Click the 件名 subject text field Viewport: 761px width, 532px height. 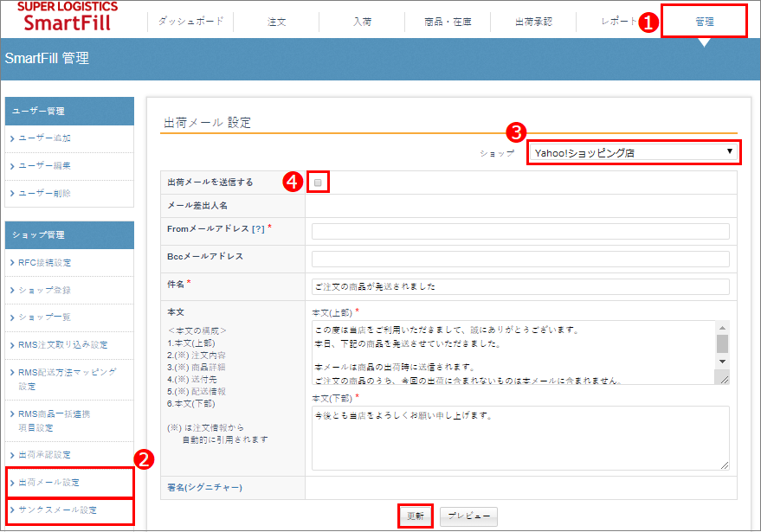(x=519, y=286)
